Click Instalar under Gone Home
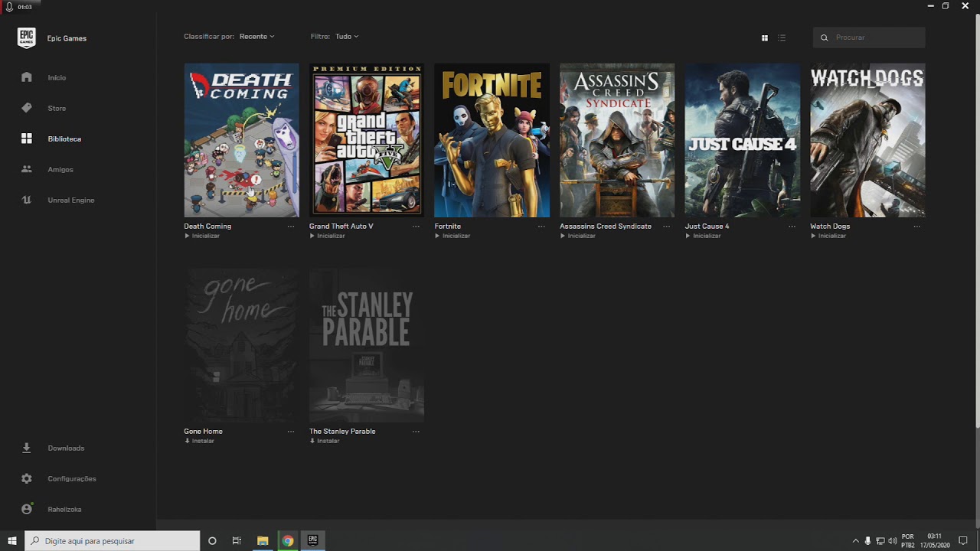Screen dimensions: 980x551 (199, 441)
